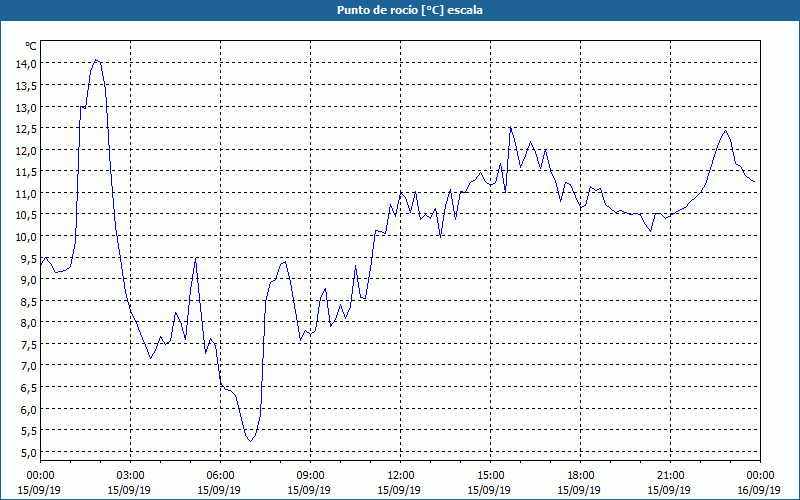Click the 14,0 value on the vertical axis

(x=26, y=64)
